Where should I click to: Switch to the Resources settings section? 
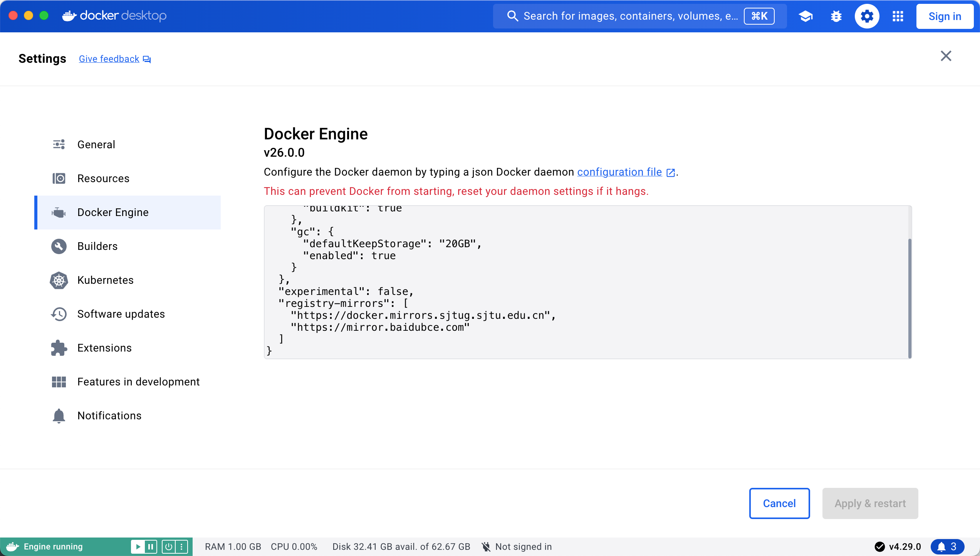coord(103,178)
